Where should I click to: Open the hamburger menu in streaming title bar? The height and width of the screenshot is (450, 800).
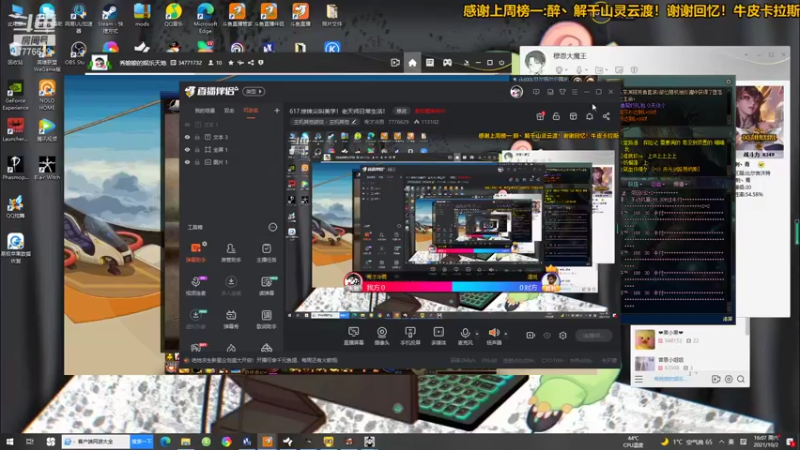pos(574,92)
